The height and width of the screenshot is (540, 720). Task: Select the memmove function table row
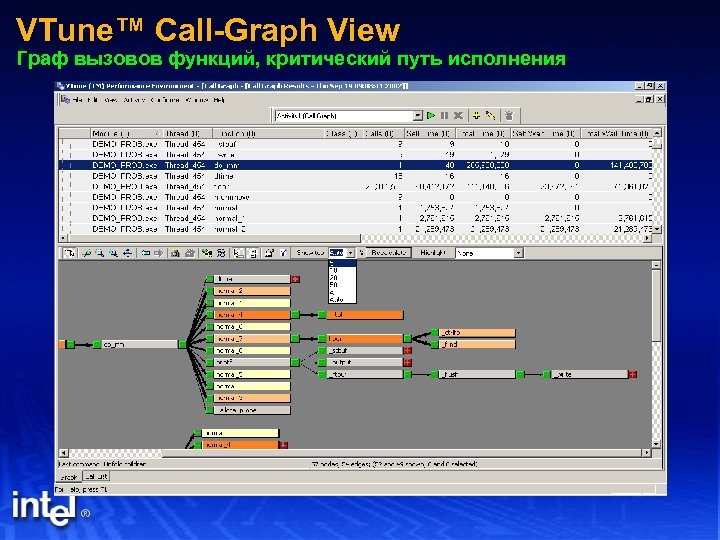pyautogui.click(x=356, y=197)
